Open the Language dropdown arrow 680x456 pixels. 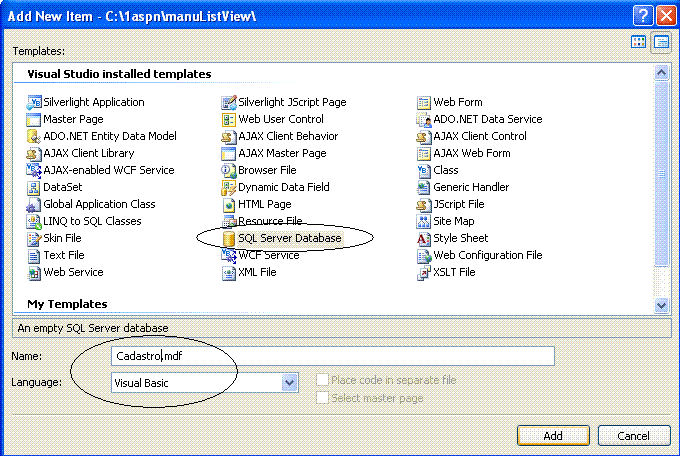tap(289, 383)
